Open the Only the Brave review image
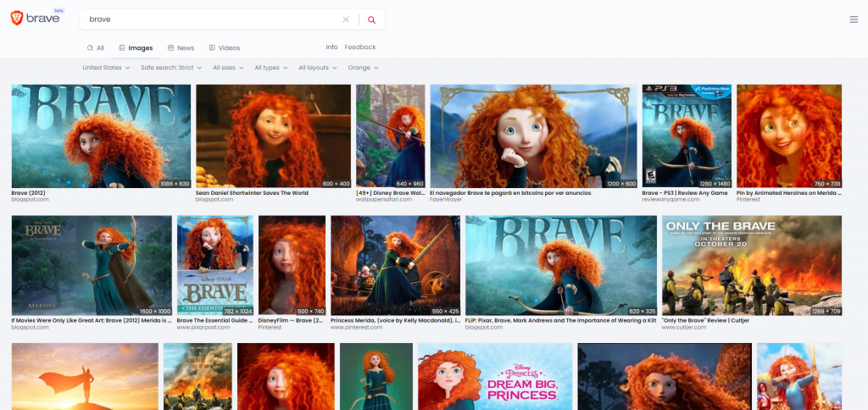868x410 pixels. click(751, 265)
